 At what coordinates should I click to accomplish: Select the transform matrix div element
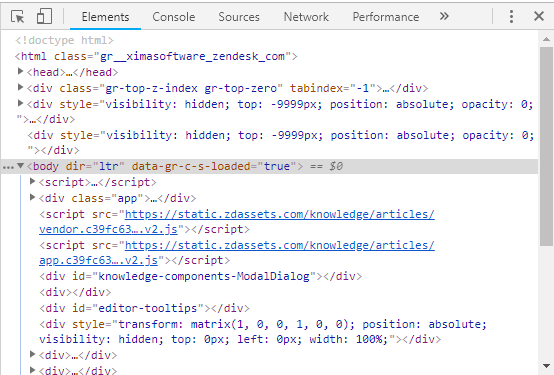coord(263,332)
